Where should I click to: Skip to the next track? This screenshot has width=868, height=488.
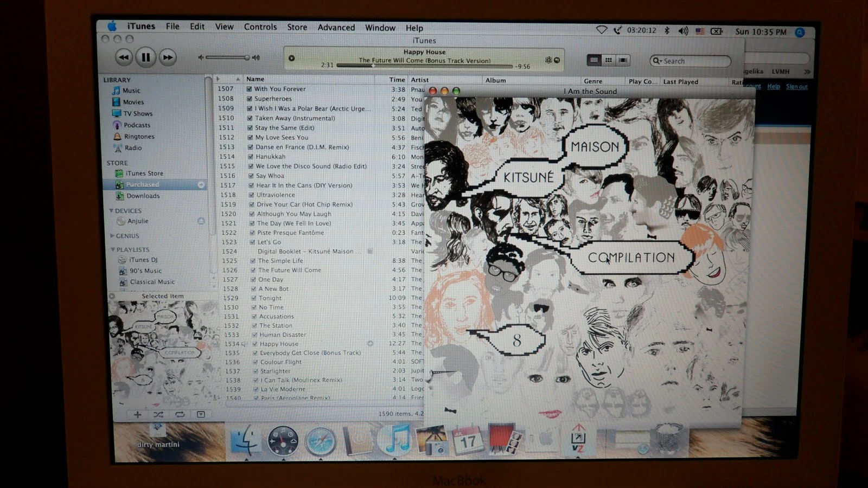(168, 57)
